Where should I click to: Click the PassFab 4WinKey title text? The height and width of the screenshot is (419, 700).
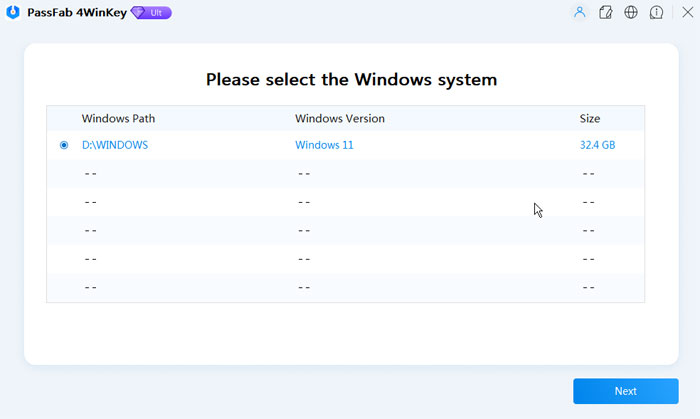click(77, 12)
